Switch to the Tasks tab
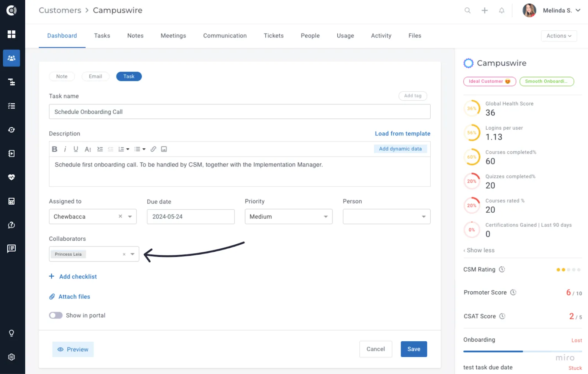 pos(102,36)
